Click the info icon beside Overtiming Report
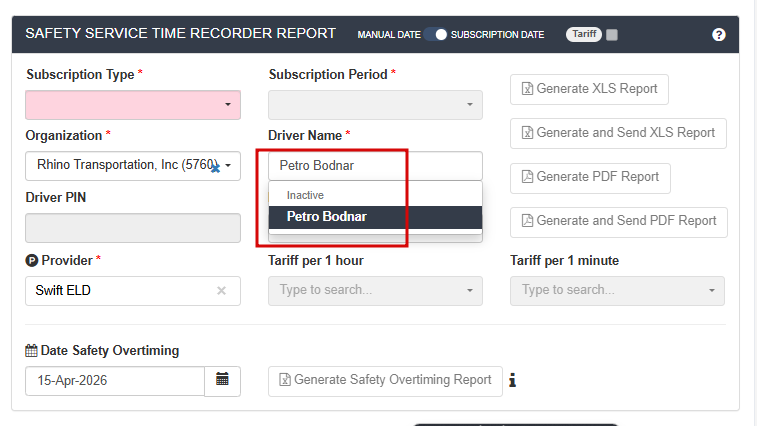The height and width of the screenshot is (426, 757). point(513,380)
